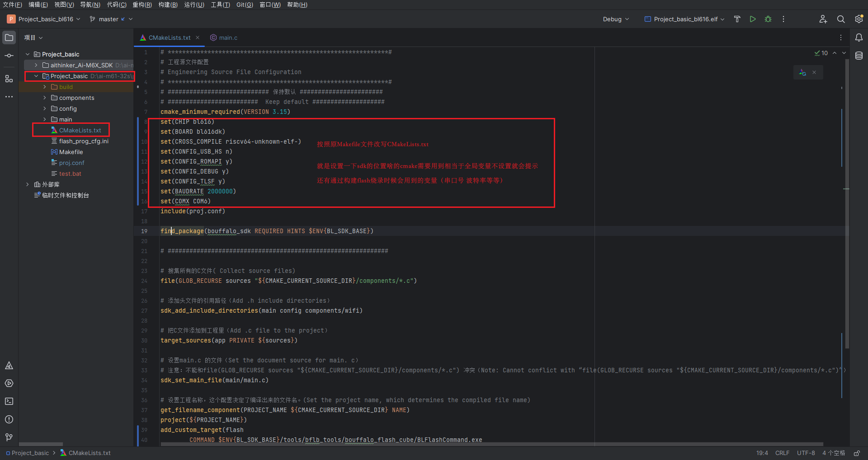Image resolution: width=868 pixels, height=460 pixels.
Task: Expand the config folder
Action: coord(45,108)
